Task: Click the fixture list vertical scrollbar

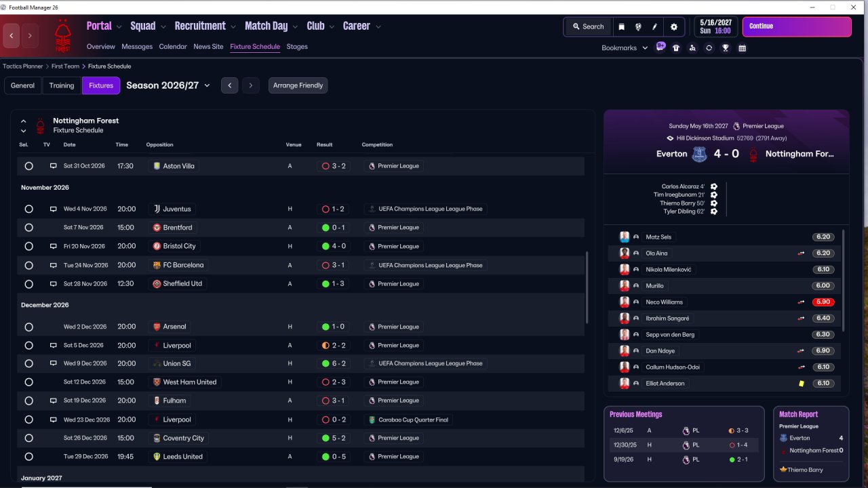Action: 587,288
